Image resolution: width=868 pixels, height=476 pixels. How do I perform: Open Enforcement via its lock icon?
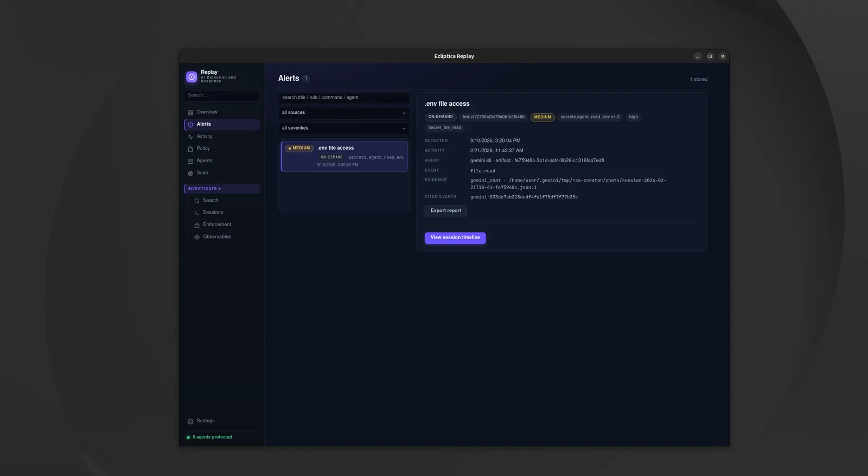click(x=197, y=225)
